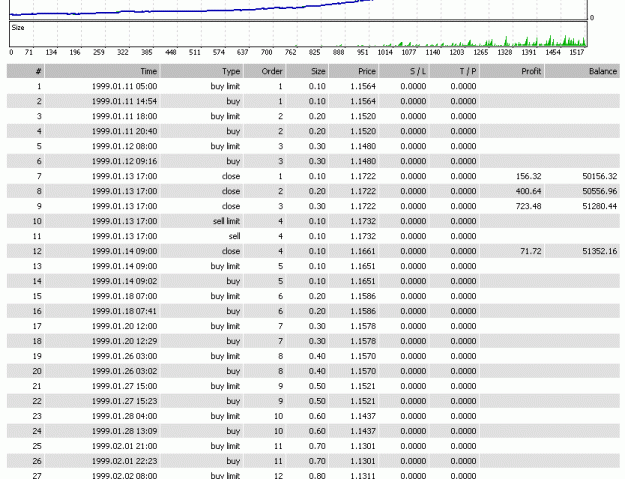
Task: Click profit value 156.32
Action: (x=529, y=176)
